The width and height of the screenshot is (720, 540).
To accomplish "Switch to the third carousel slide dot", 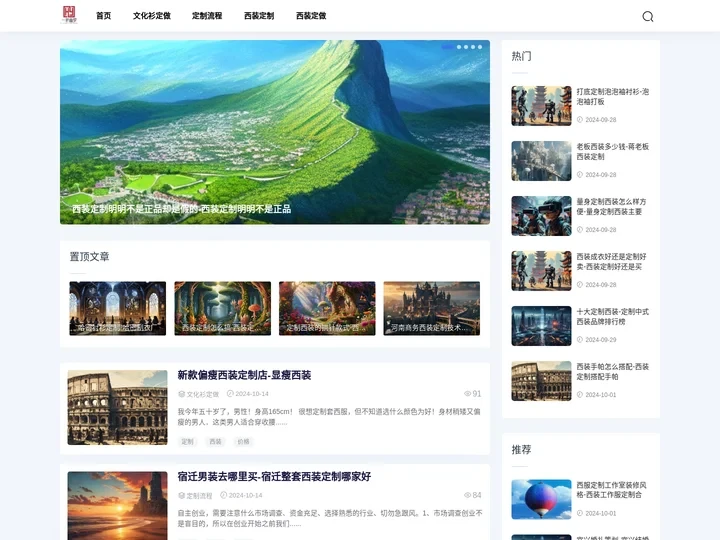I will point(466,47).
